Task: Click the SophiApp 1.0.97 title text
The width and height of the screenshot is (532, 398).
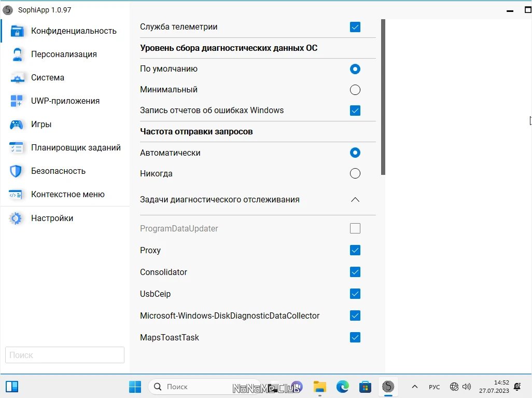Action: pos(45,10)
